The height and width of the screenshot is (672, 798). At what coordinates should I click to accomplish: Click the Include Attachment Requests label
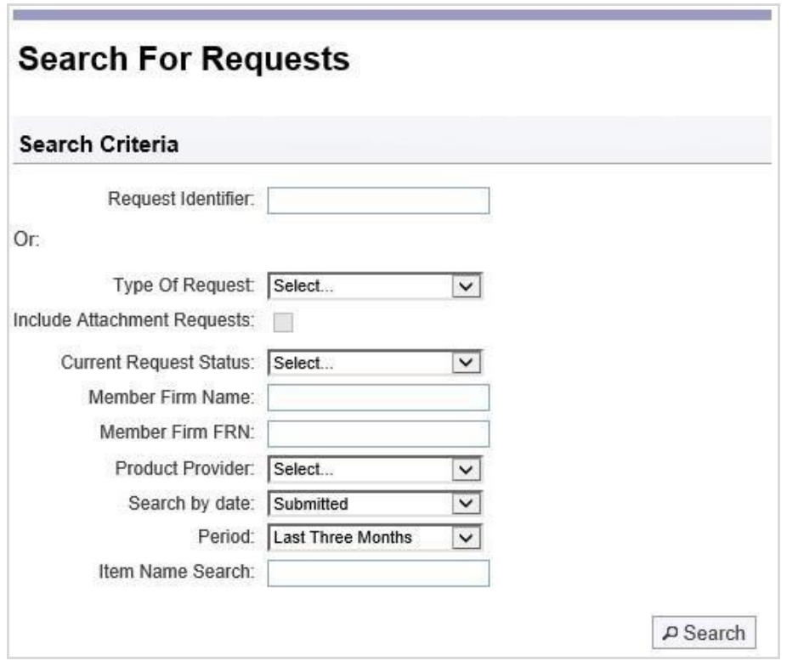coord(133,320)
